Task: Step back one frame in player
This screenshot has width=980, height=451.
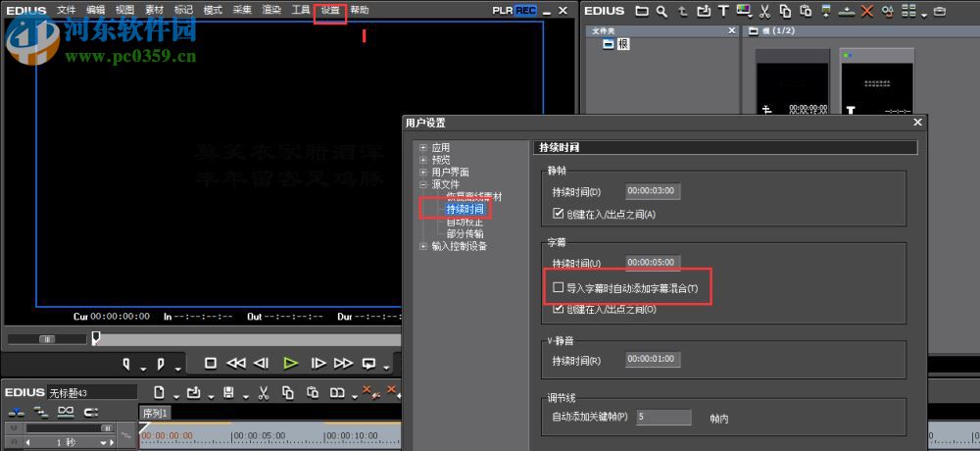Action: point(262,364)
